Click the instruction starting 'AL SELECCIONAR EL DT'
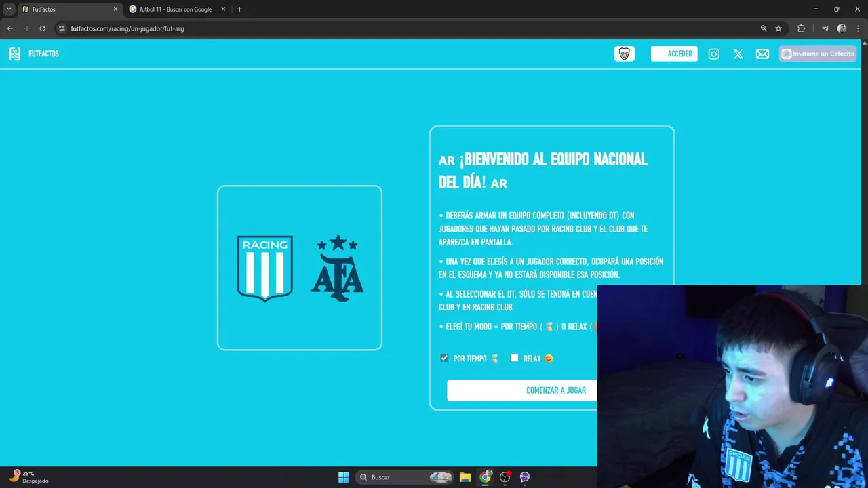This screenshot has width=868, height=488. 517,300
